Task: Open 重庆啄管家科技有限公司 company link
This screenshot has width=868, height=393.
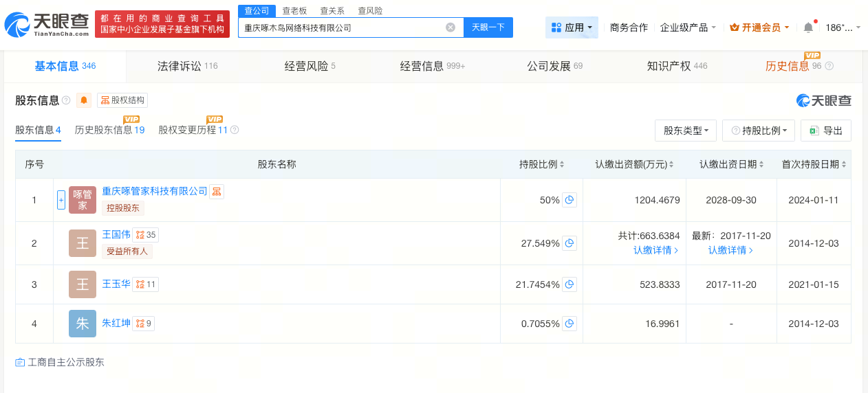Action: click(x=155, y=191)
